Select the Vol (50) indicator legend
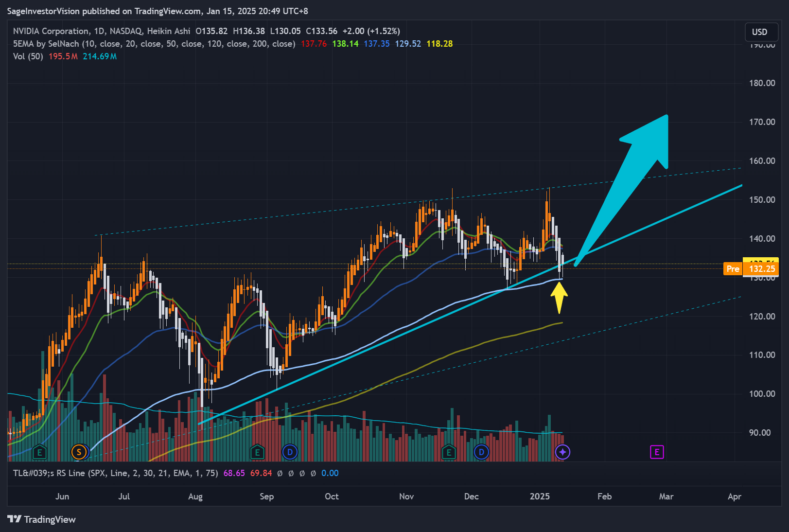The height and width of the screenshot is (532, 789). pyautogui.click(x=28, y=56)
